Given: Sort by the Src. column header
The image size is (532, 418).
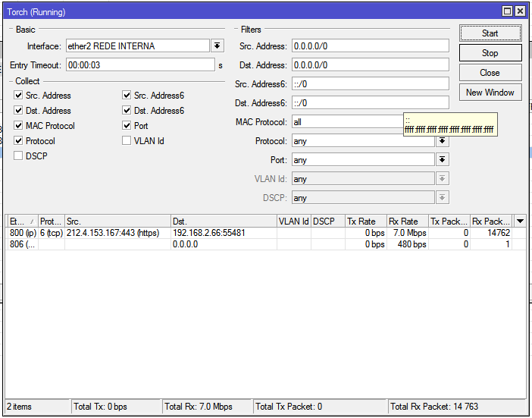Looking at the screenshot, I should click(x=117, y=222).
